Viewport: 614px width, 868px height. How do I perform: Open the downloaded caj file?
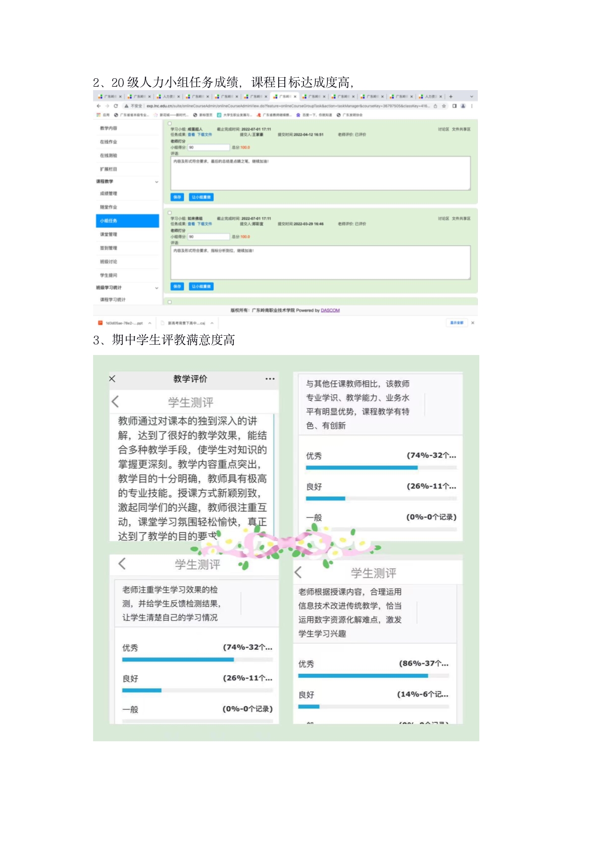(x=183, y=323)
